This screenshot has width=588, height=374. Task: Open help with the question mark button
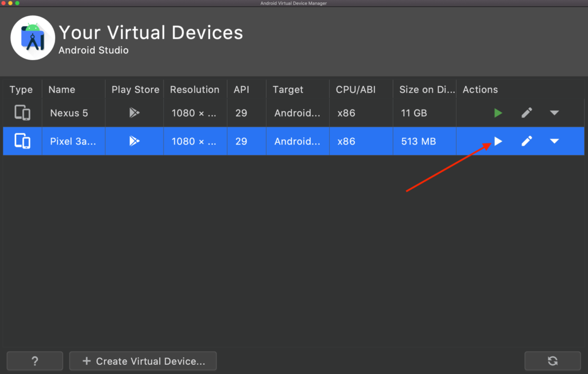click(35, 361)
